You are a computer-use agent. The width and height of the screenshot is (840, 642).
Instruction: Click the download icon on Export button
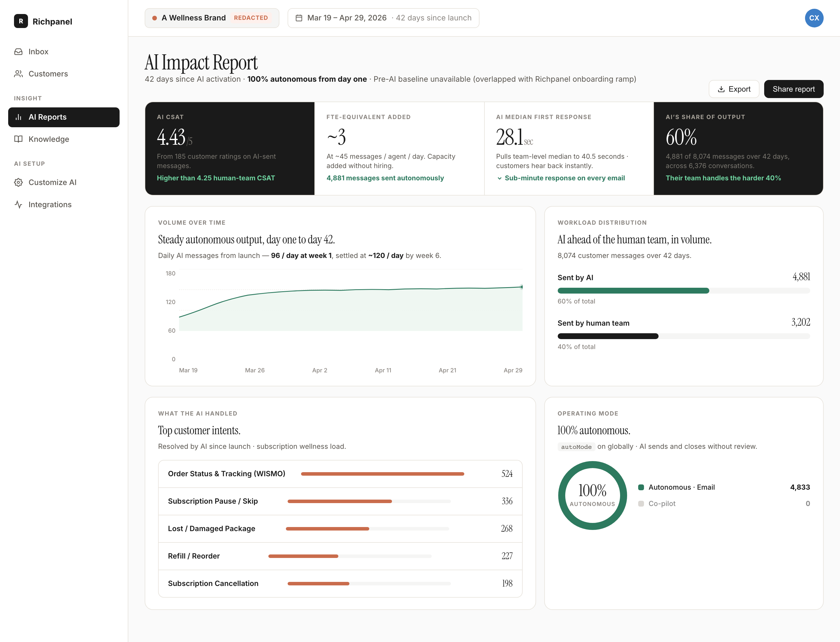721,89
